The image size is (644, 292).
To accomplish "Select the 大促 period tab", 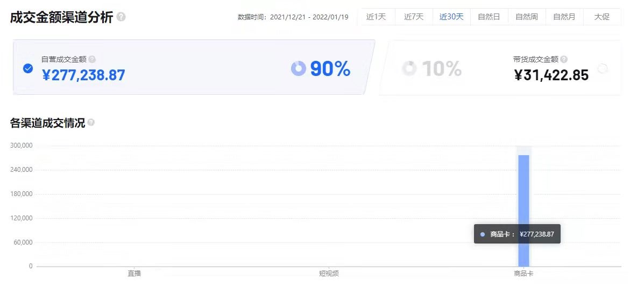I will [601, 17].
